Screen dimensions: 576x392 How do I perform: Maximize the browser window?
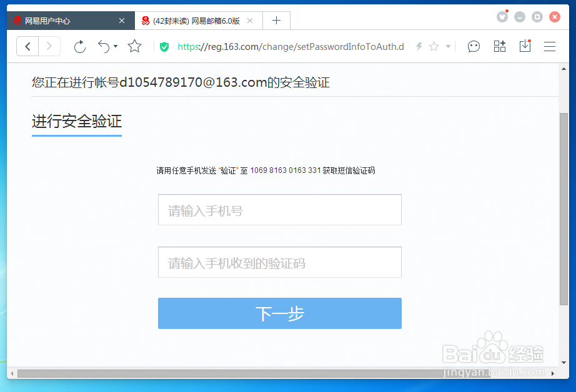(537, 17)
